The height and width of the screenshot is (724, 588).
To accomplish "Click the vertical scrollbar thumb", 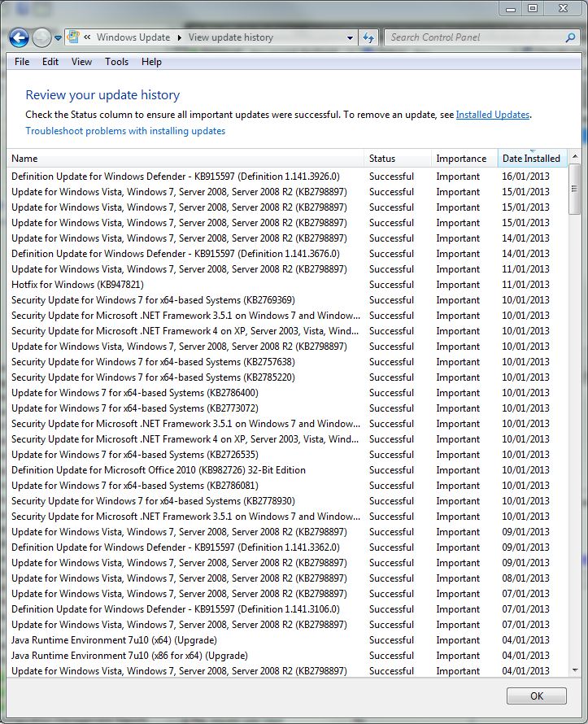I will tap(575, 189).
